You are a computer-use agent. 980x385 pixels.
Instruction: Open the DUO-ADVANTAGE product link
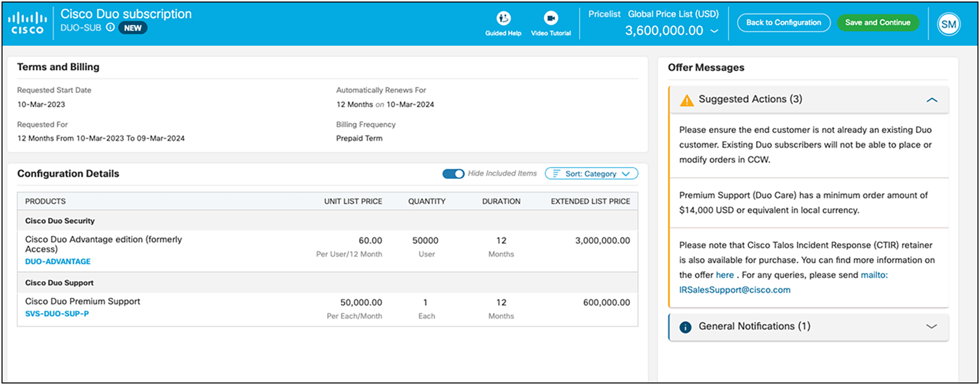click(58, 261)
